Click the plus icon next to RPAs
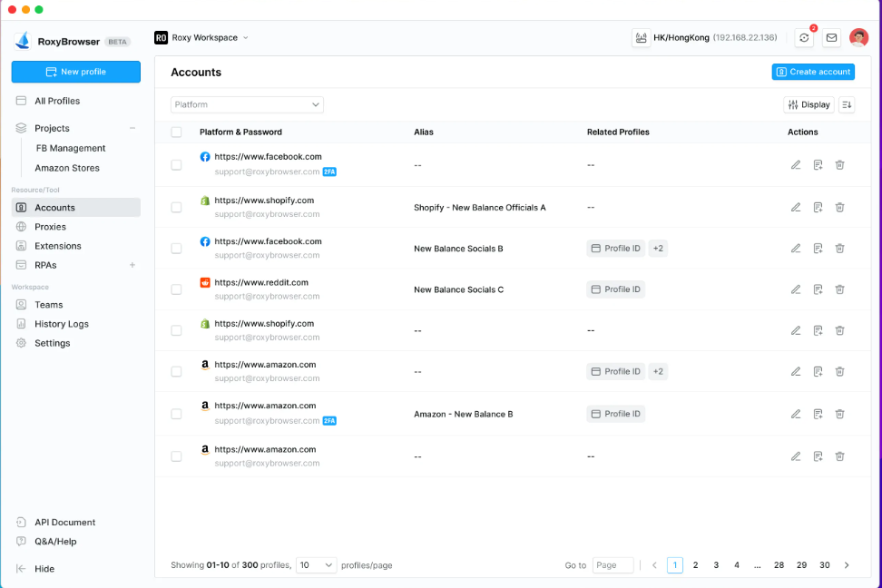Image resolution: width=882 pixels, height=588 pixels. [x=132, y=265]
